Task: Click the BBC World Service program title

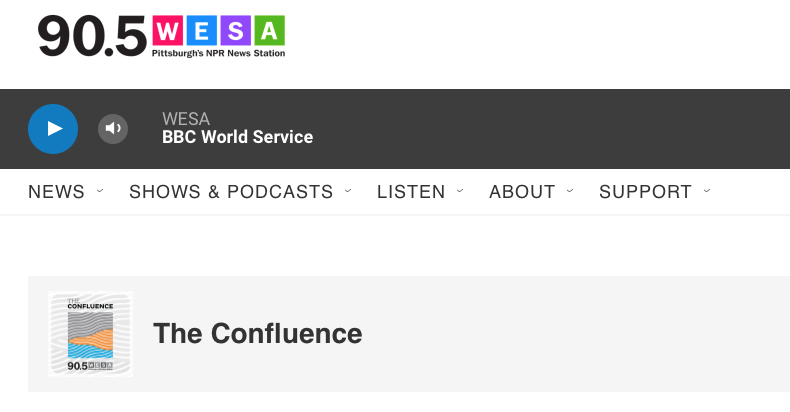Action: click(x=237, y=137)
